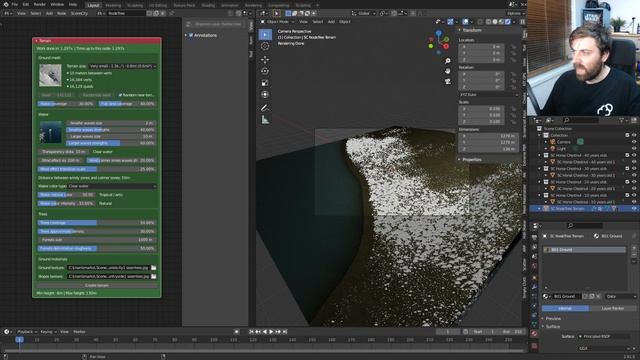
Task: Open folder browser for Ground texture
Action: pos(153,268)
